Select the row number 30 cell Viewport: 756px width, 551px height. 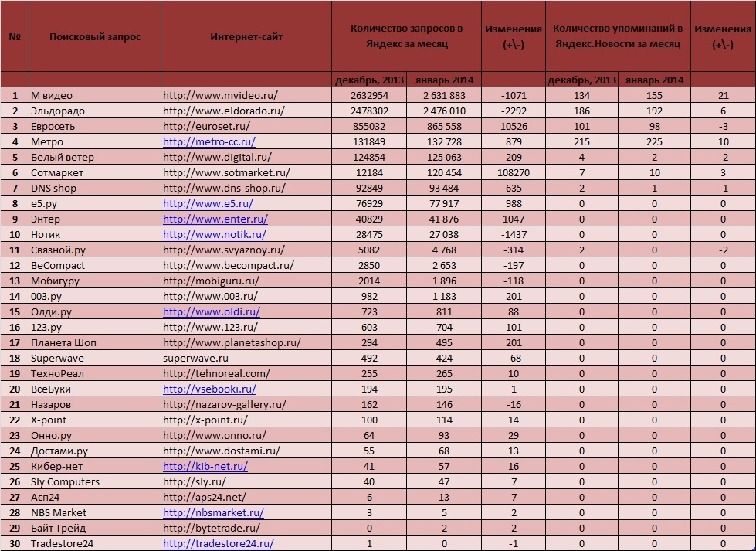(x=15, y=543)
